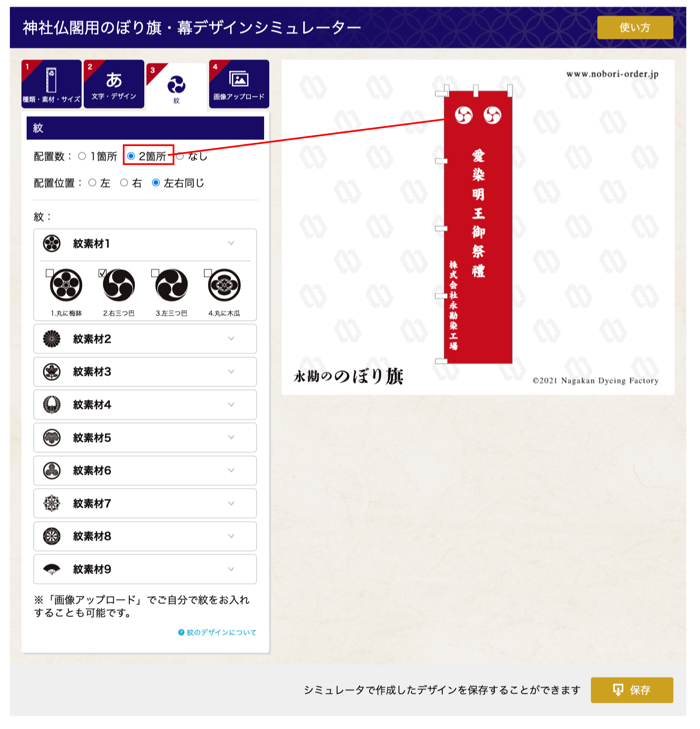Image resolution: width=700 pixels, height=729 pixels.
Task: Uncheck the 2.右三つ巴 checkbox
Action: [x=102, y=273]
